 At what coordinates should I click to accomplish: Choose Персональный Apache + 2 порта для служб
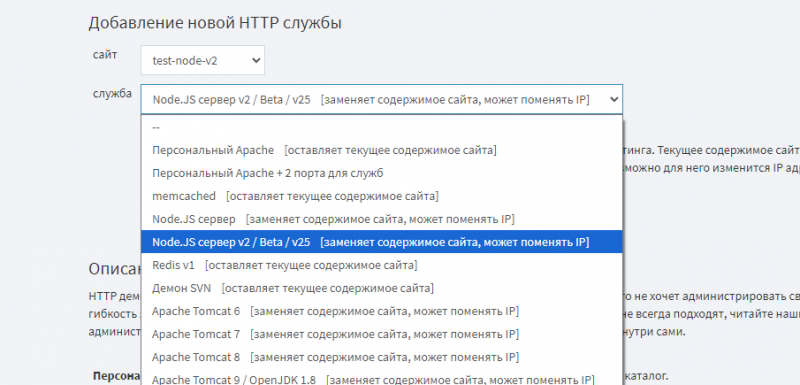tap(382, 173)
